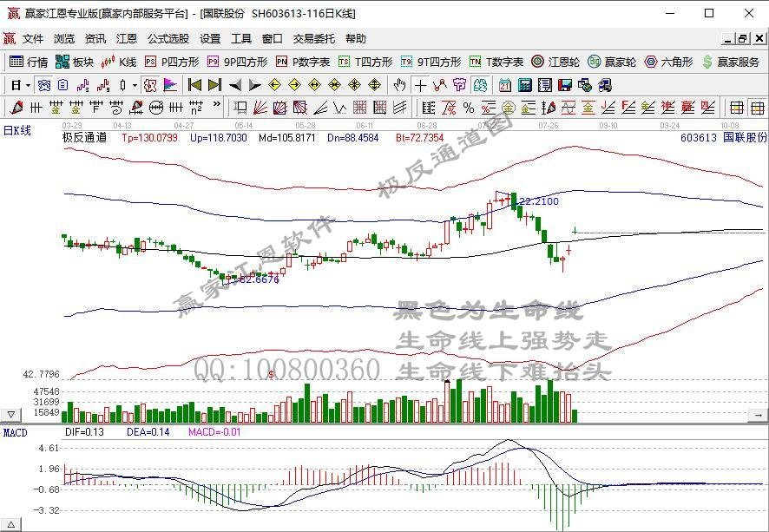Toggle the hand pan tool
Screen dimensions: 769x532
tap(400, 86)
